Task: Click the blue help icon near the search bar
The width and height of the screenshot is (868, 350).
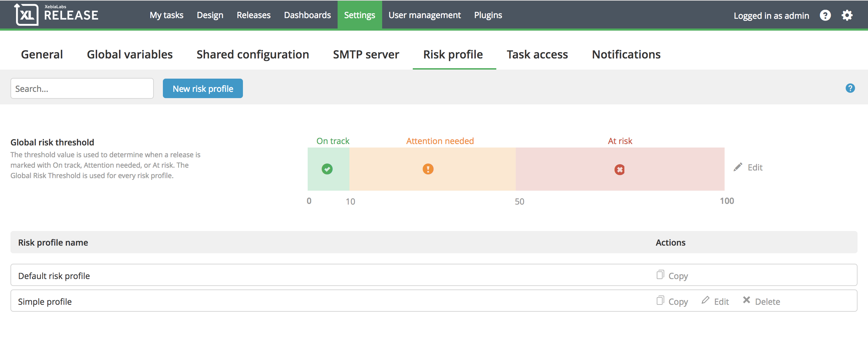Action: pos(850,89)
